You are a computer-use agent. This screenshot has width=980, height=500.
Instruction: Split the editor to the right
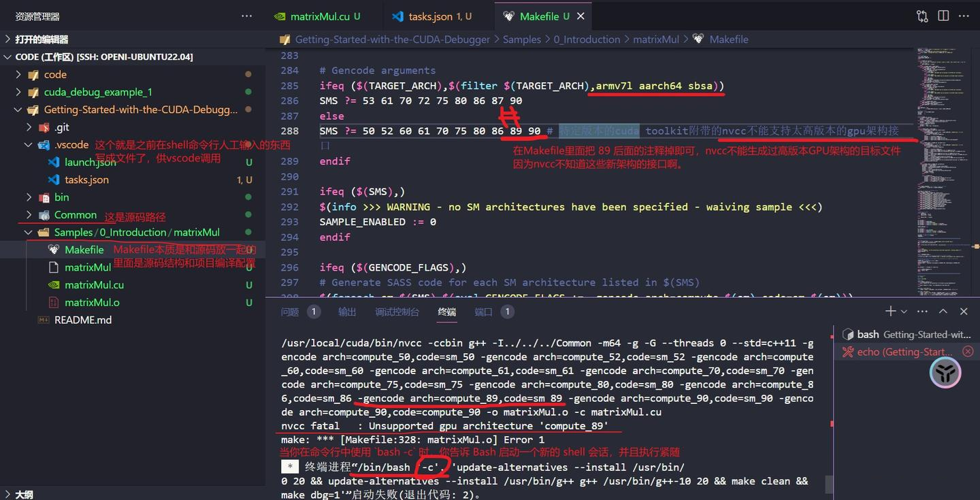pyautogui.click(x=943, y=16)
